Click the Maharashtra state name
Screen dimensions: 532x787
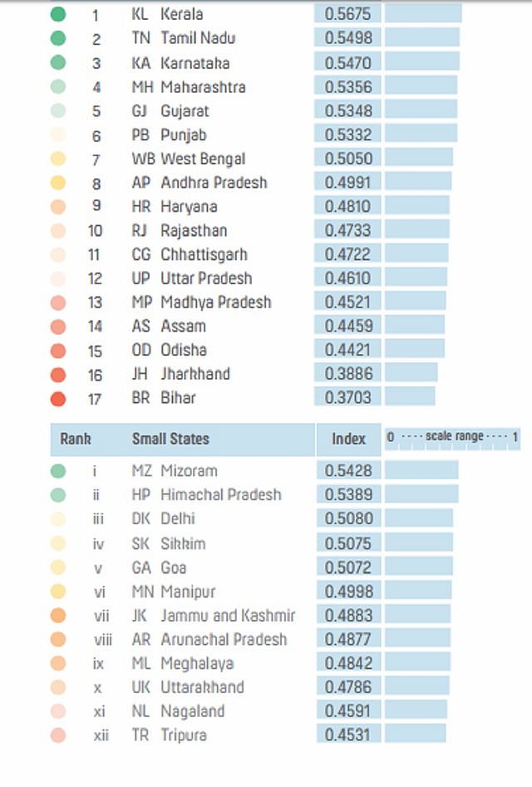click(203, 86)
